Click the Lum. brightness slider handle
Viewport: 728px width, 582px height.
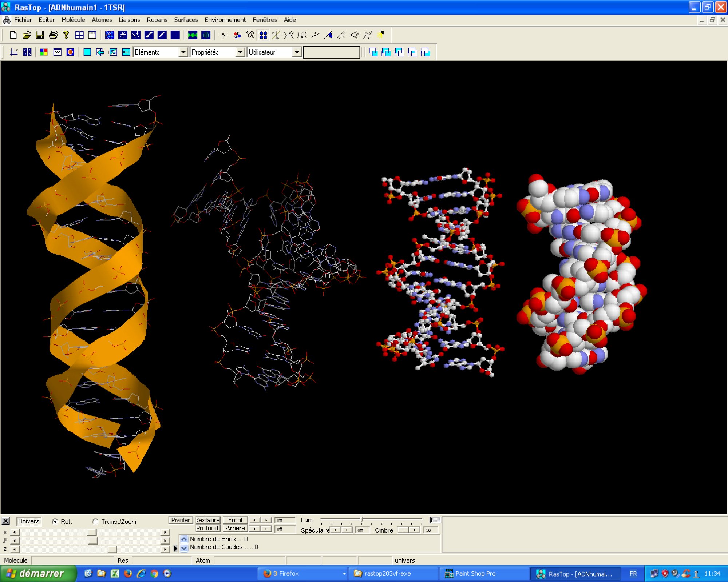pos(362,520)
